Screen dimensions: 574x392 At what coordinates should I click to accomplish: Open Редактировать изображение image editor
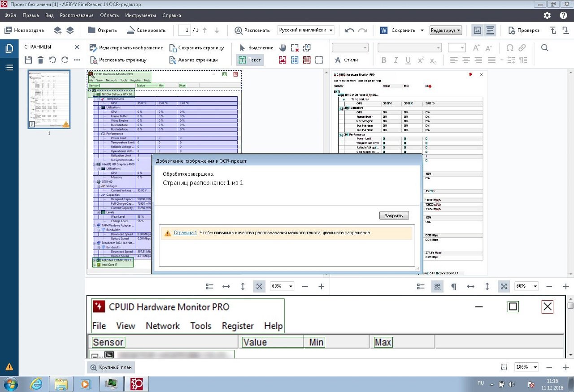(93, 47)
